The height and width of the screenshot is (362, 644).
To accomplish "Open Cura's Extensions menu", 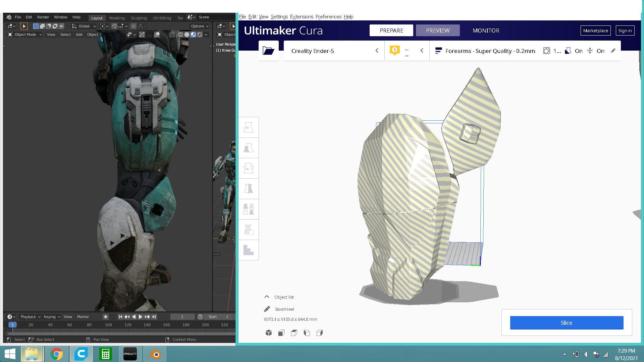I will pos(302,17).
